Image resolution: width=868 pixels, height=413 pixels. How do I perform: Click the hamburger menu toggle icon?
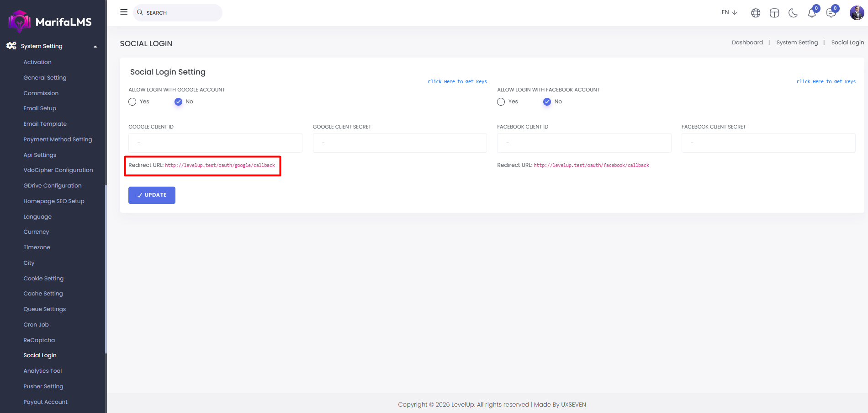tap(124, 12)
